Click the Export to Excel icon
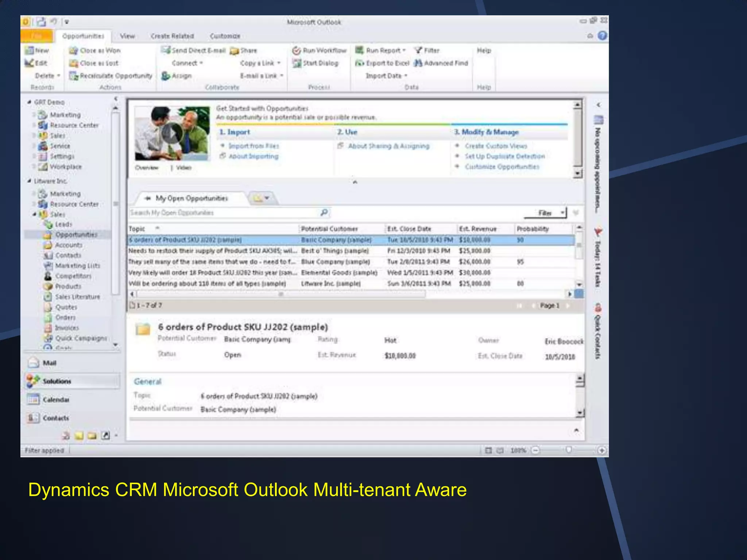Image resolution: width=747 pixels, height=560 pixels. tap(360, 63)
